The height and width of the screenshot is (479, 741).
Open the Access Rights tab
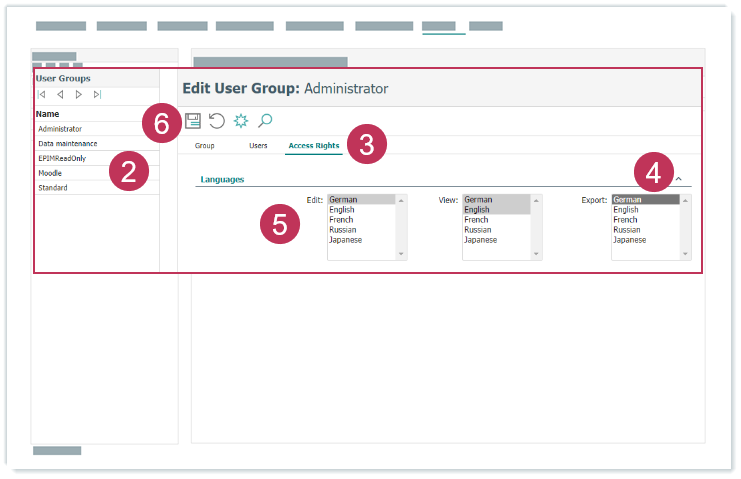click(x=314, y=146)
